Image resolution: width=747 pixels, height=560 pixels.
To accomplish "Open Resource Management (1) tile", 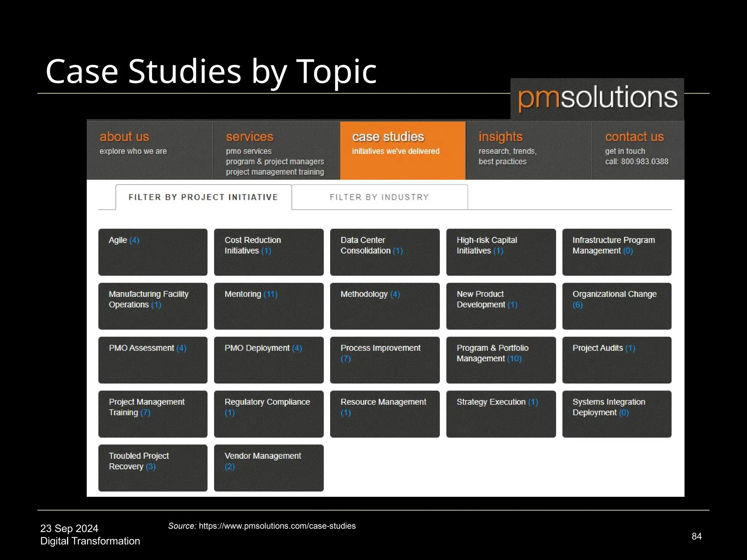I will point(385,414).
